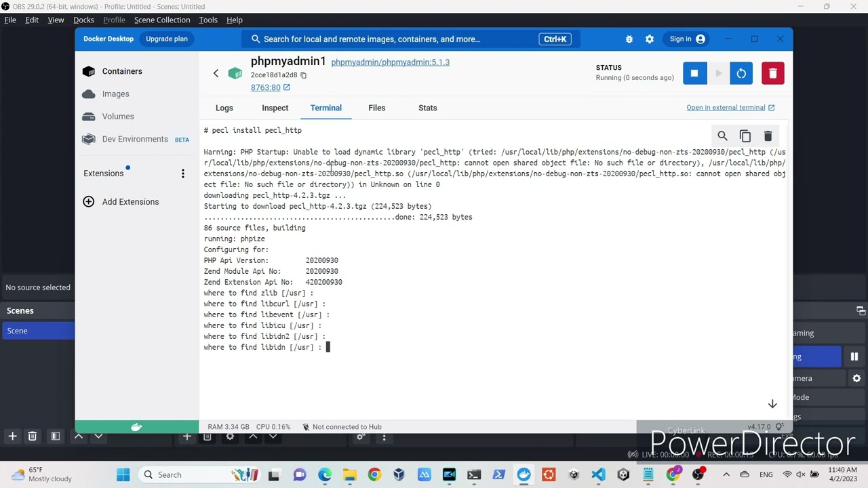The image size is (868, 488).
Task: Restart the phpmyadmin1 container
Action: point(741,73)
